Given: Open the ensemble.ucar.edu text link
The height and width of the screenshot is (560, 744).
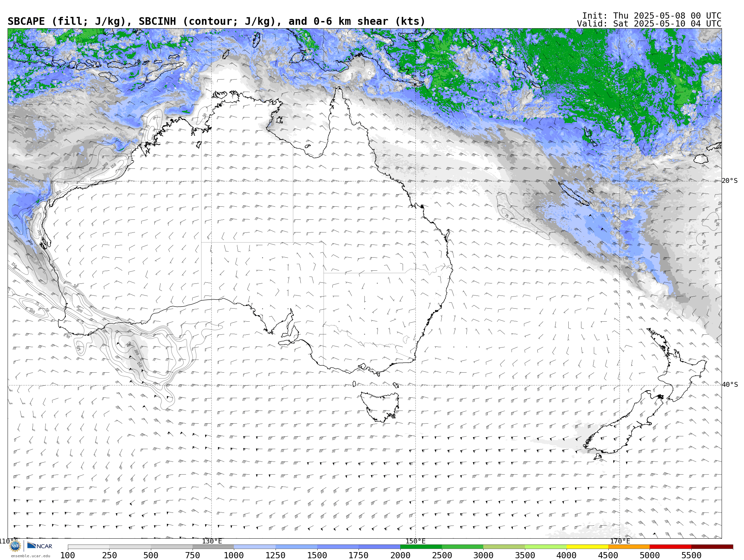Looking at the screenshot, I should point(30,556).
